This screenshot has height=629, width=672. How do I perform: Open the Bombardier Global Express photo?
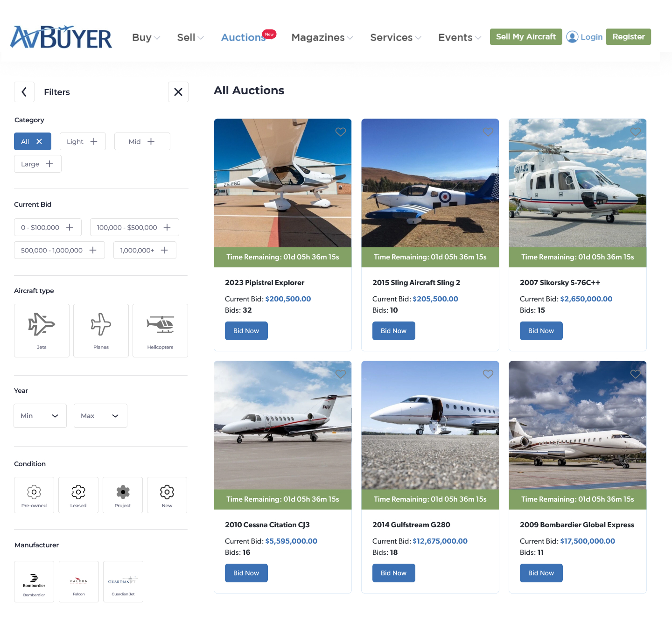tap(578, 425)
